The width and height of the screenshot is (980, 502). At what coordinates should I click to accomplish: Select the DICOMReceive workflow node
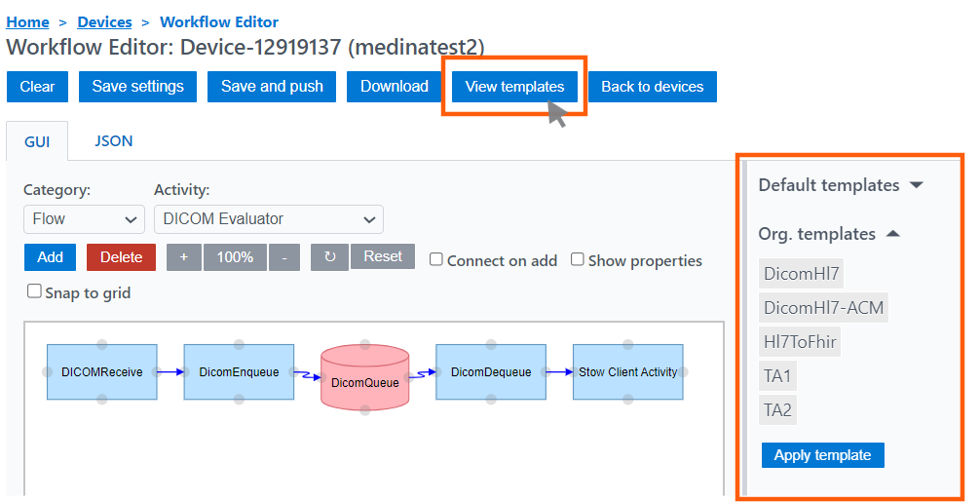101,371
